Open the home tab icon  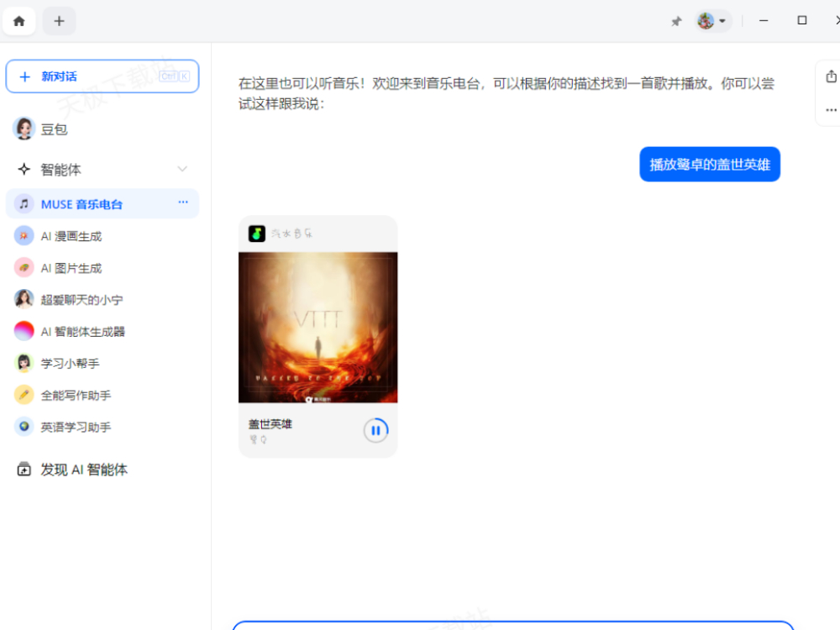[x=19, y=21]
